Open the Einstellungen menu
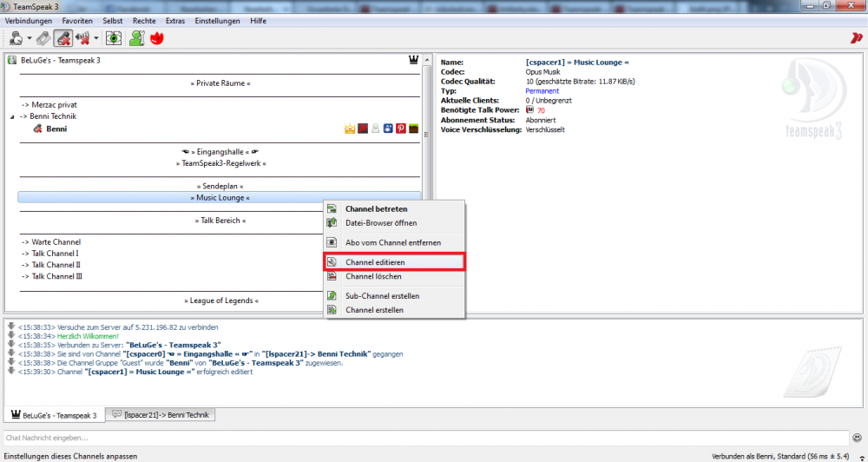Viewport: 868px width, 462px height. (218, 21)
